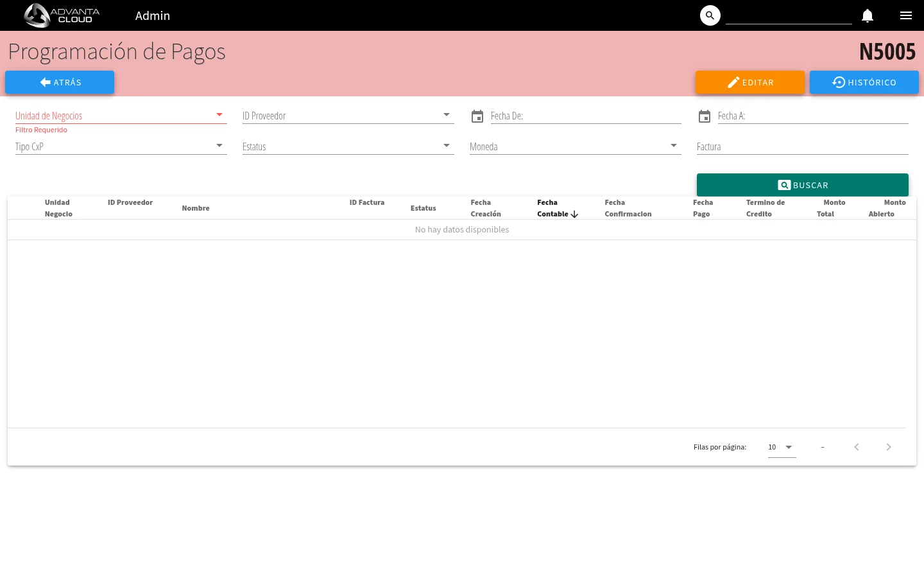
Task: Click the header search text field
Action: [x=789, y=16]
